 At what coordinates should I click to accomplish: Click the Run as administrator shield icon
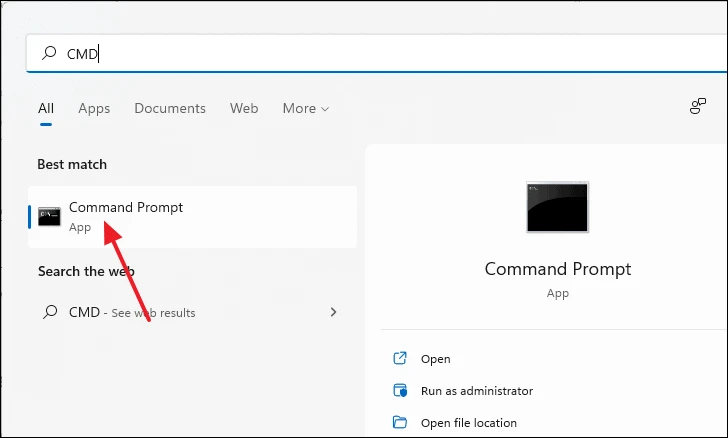click(400, 390)
